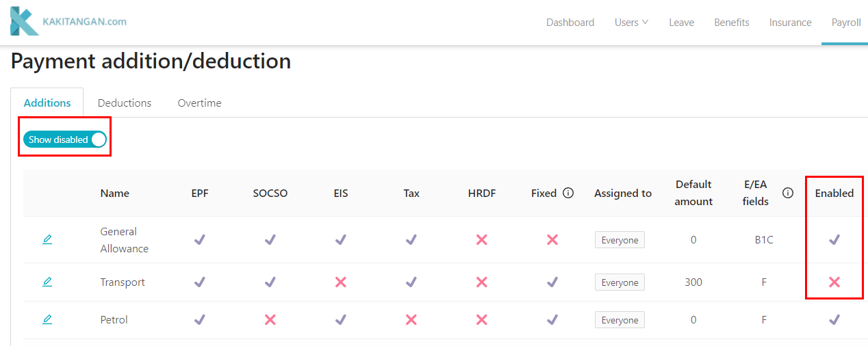Viewport: 868px width, 346px height.
Task: Click the edit pencil for Transport
Action: (47, 282)
